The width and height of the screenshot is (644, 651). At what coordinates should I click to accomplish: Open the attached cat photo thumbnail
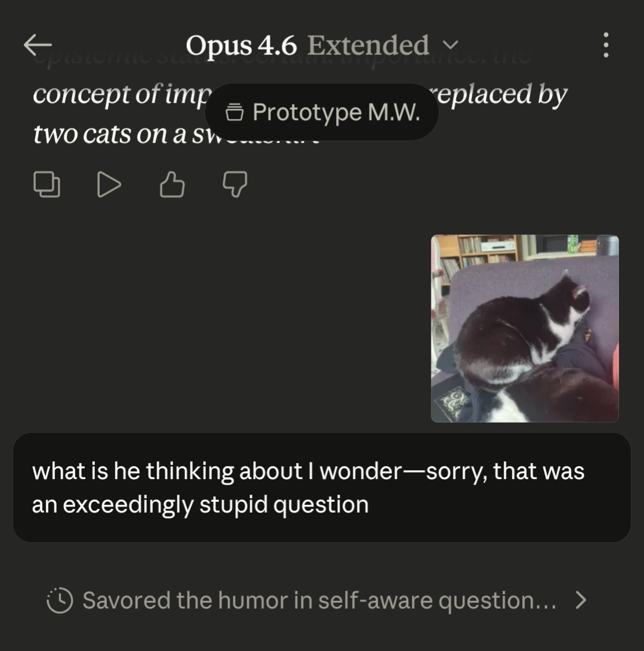(x=525, y=328)
